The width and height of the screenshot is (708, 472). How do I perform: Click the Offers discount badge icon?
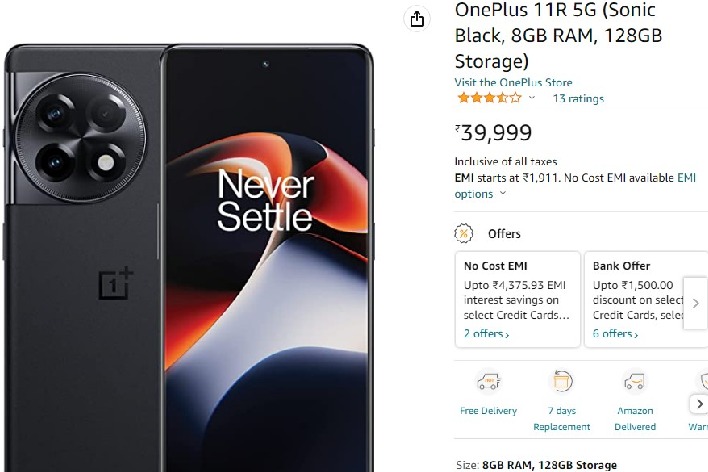(465, 233)
